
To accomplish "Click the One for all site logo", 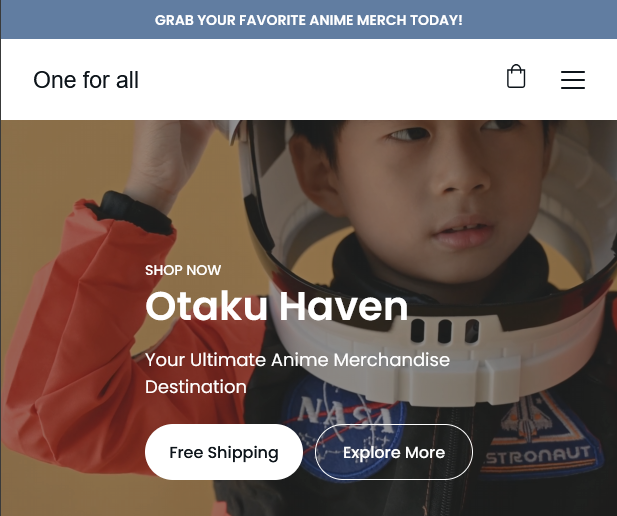I will 86,80.
